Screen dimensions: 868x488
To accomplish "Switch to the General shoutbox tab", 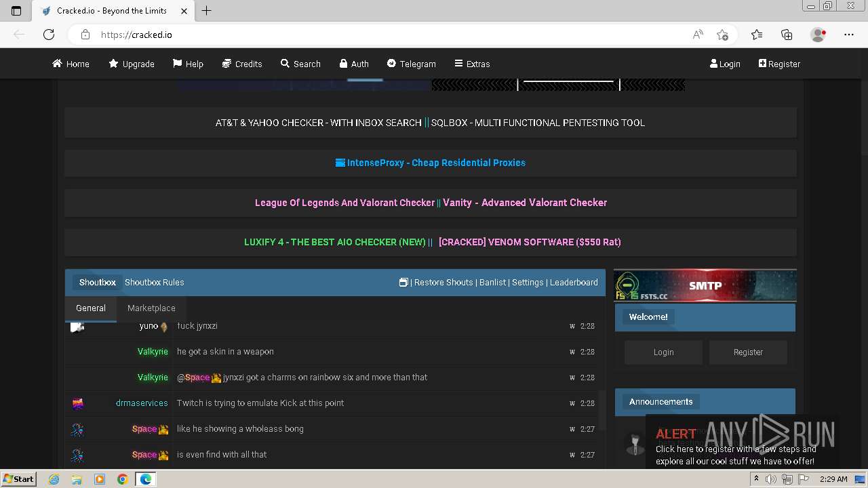I will pos(91,308).
